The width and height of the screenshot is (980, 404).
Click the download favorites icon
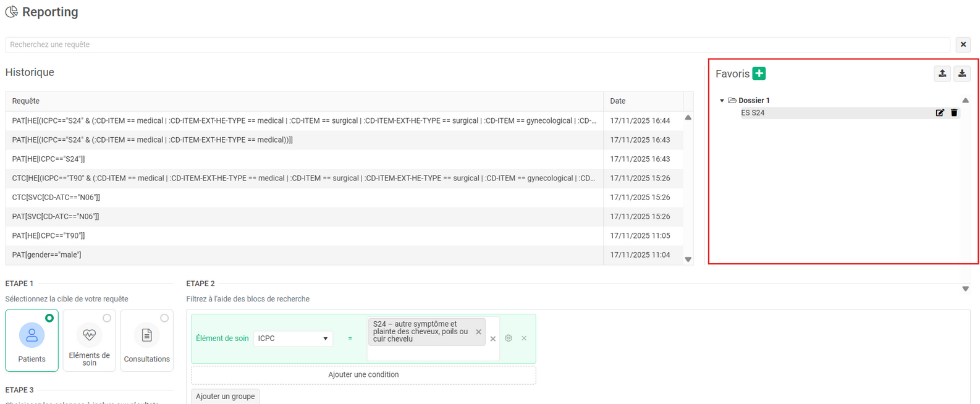click(961, 74)
